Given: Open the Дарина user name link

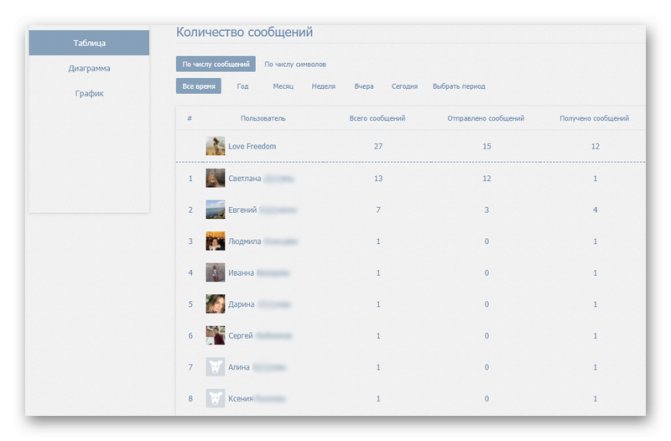Looking at the screenshot, I should (241, 304).
